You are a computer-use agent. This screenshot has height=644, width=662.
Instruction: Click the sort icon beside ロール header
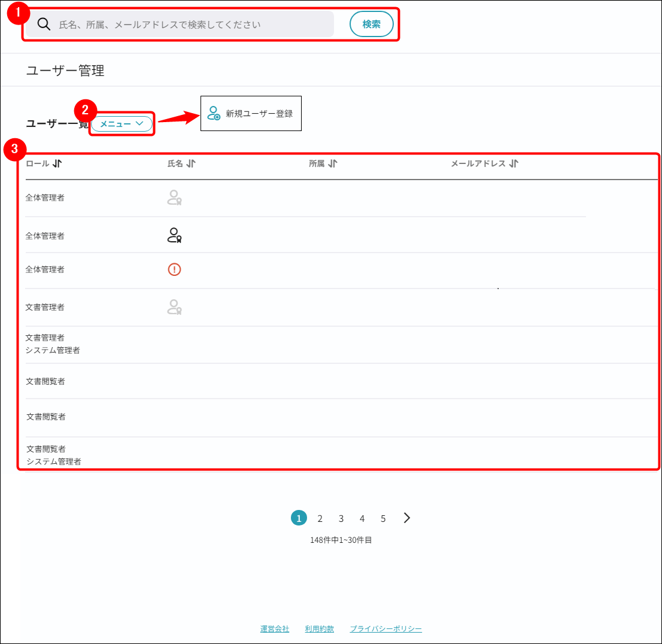[57, 163]
